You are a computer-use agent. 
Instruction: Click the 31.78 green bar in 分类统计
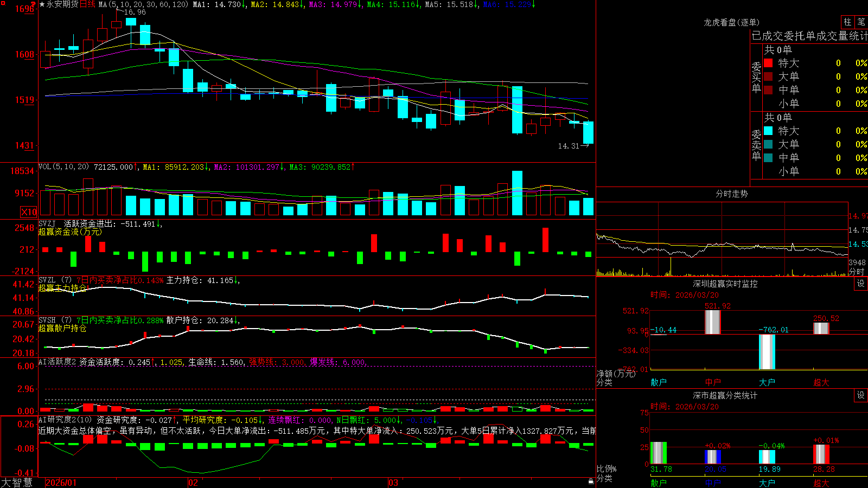tap(658, 453)
